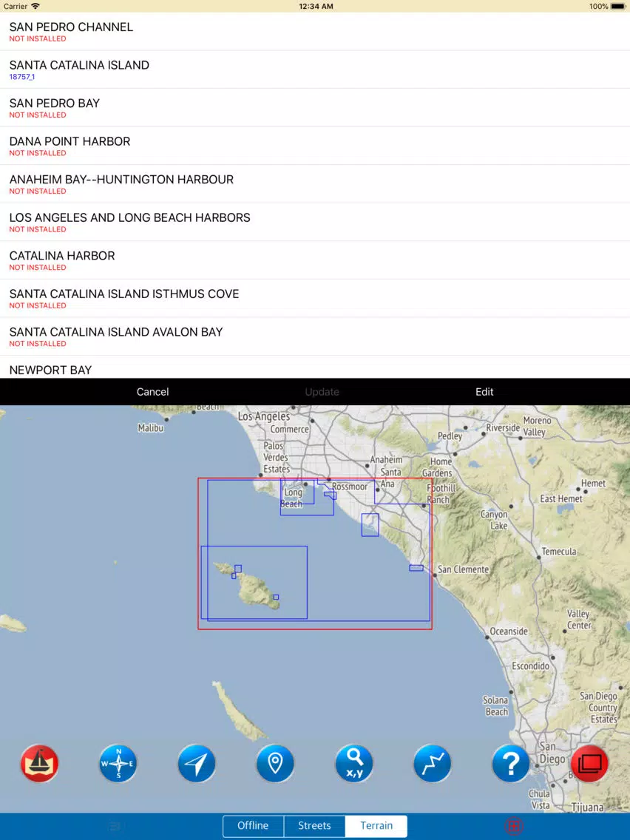Switch to Offline map mode
Image resolution: width=630 pixels, height=840 pixels.
tap(253, 825)
